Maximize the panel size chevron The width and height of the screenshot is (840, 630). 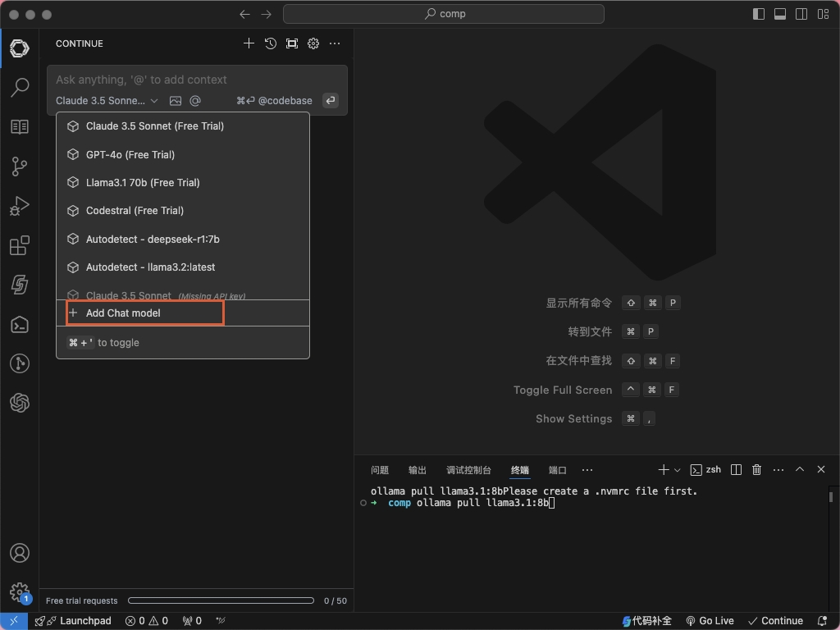(x=800, y=469)
